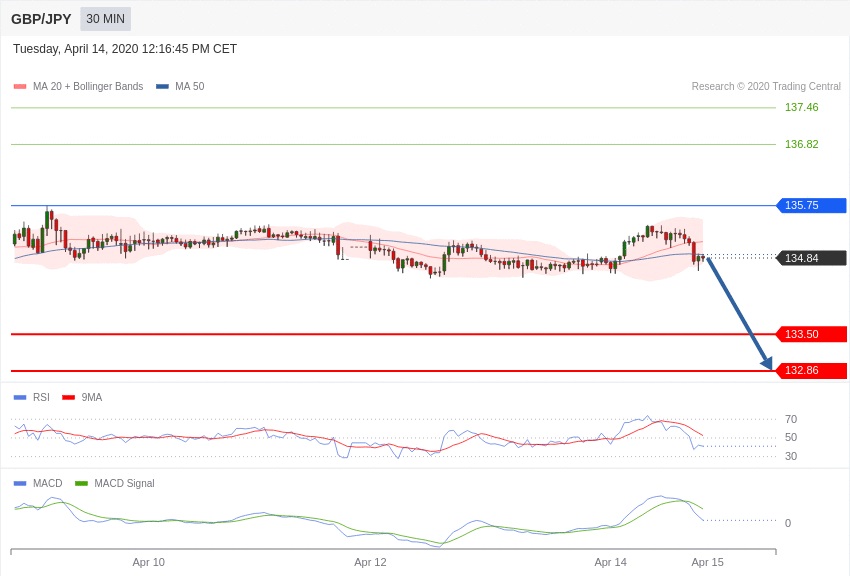Viewport: 850px width, 576px height.
Task: Click the MACD blue legend swatch
Action: (x=20, y=483)
